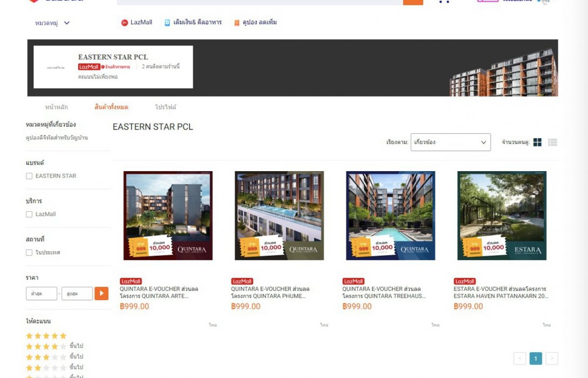
Task: Open the โปรไฟล์ tab
Action: (164, 106)
